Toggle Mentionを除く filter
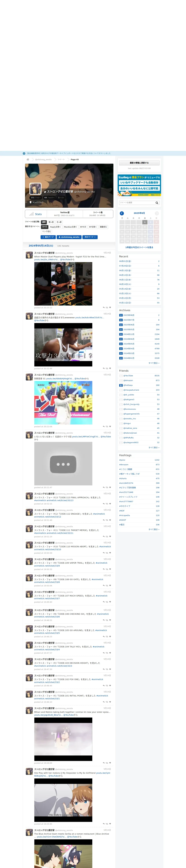This screenshot has width=186, height=868. 70,227
